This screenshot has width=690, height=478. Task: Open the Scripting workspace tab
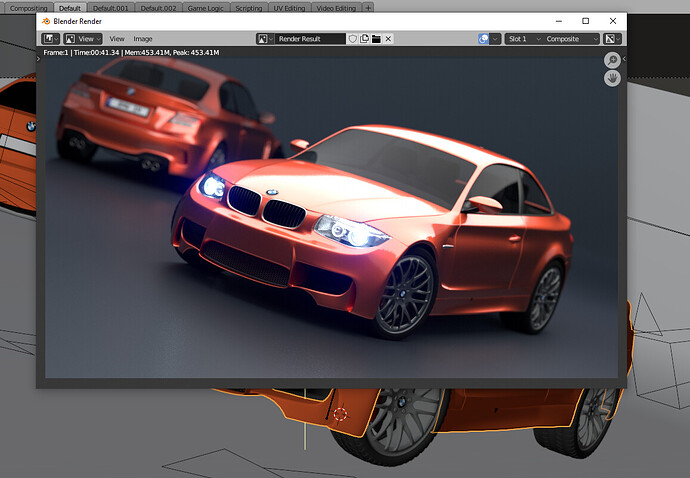249,8
